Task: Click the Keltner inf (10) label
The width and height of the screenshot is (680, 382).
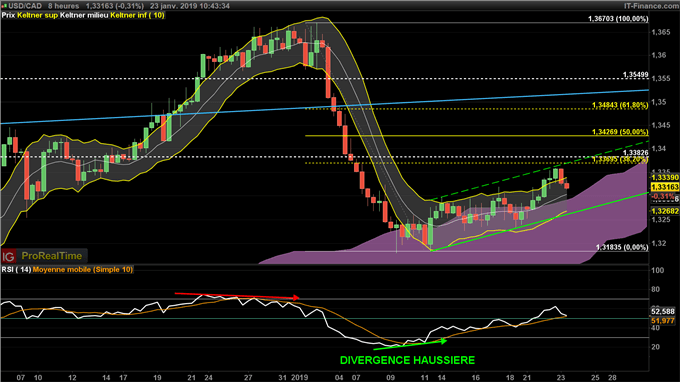Action: 137,15
